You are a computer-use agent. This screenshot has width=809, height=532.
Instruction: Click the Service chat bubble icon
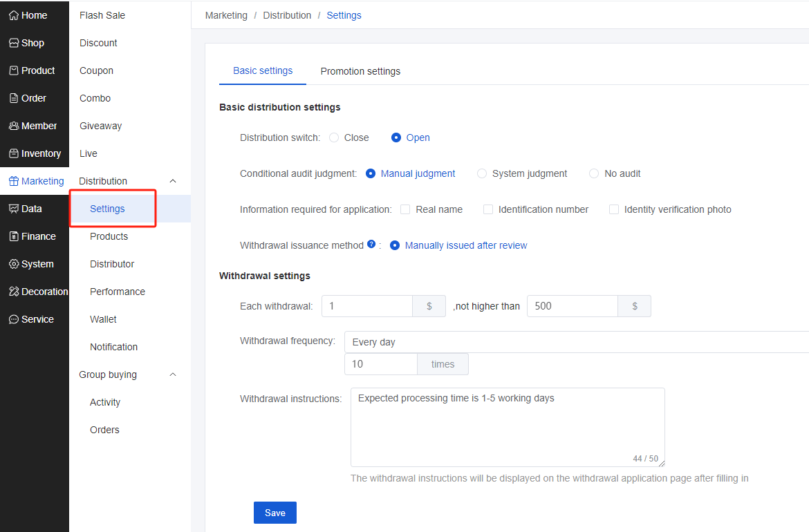tap(14, 320)
